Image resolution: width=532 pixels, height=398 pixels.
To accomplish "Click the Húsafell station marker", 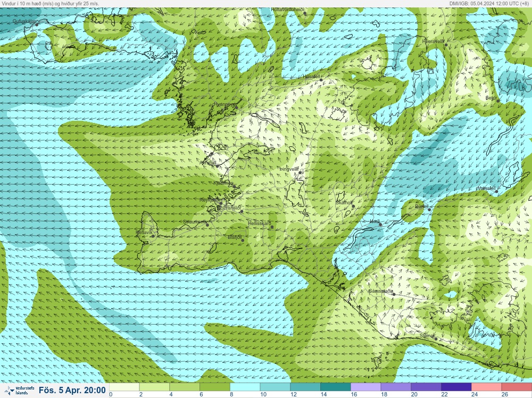I will click(321, 80).
